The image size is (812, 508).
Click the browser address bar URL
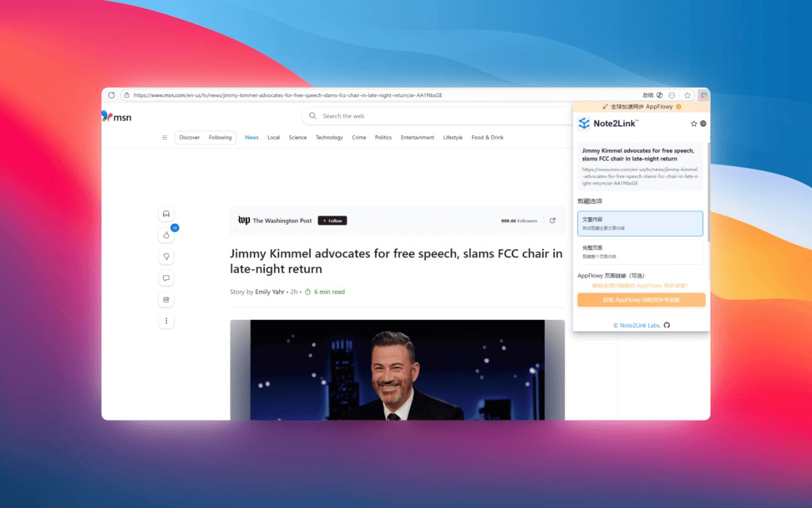287,95
